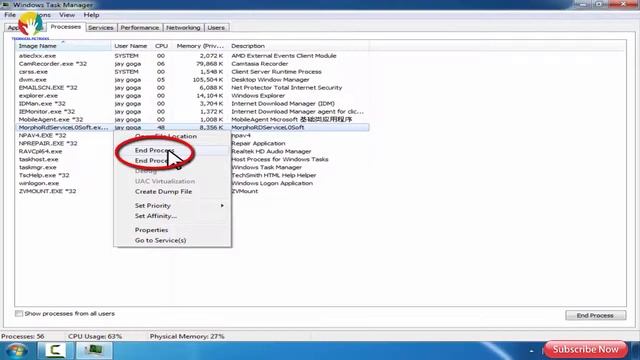Click 105,504 K memory value
Screen dimensions: 640x360
pos(208,80)
